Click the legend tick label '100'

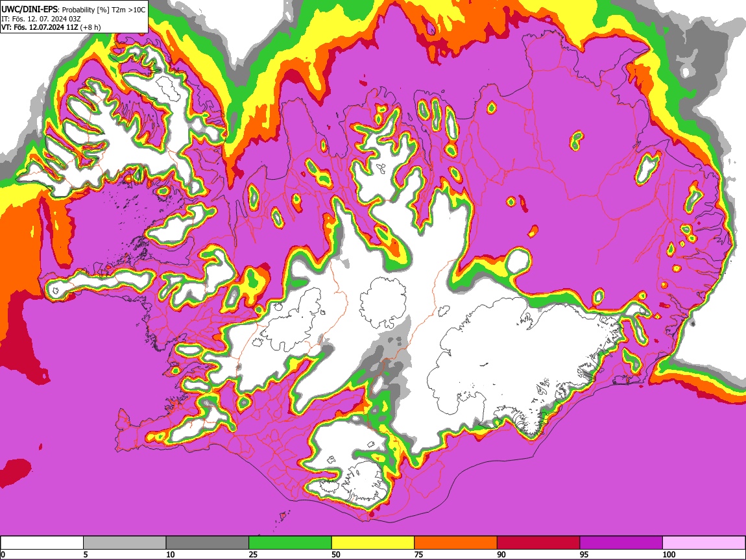point(669,554)
